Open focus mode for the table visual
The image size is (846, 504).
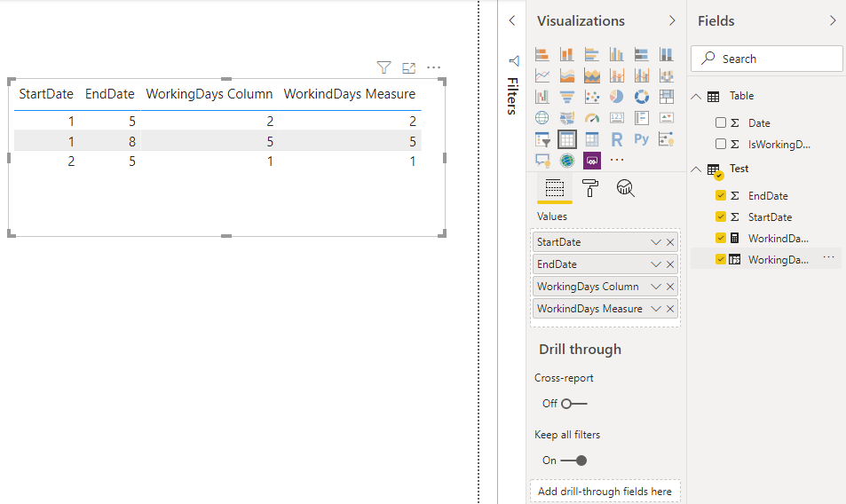(409, 68)
